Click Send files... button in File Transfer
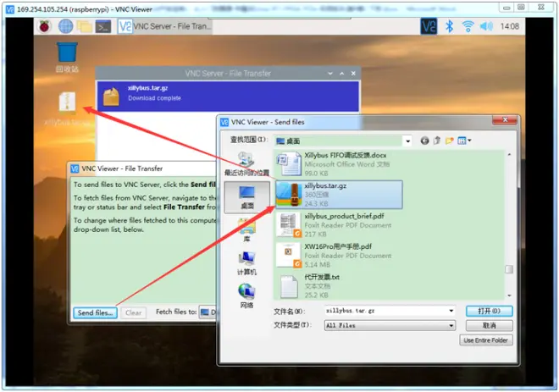The height and width of the screenshot is (392, 559). tap(95, 313)
